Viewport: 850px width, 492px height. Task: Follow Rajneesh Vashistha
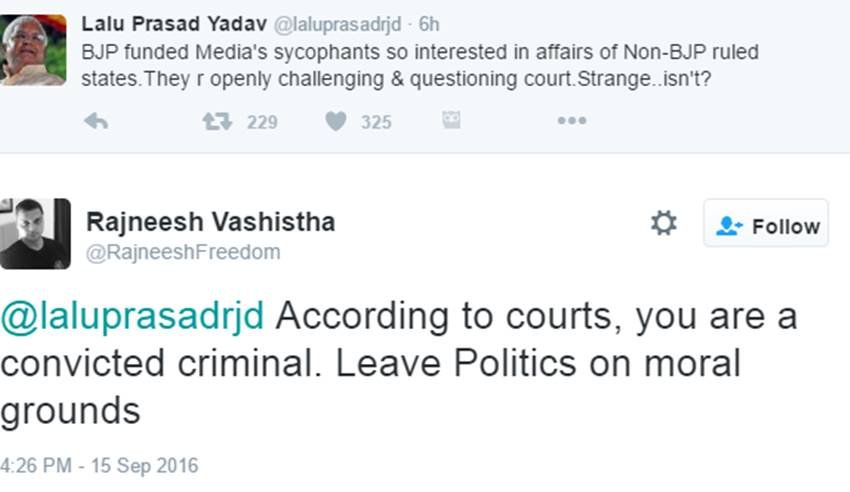pos(766,226)
